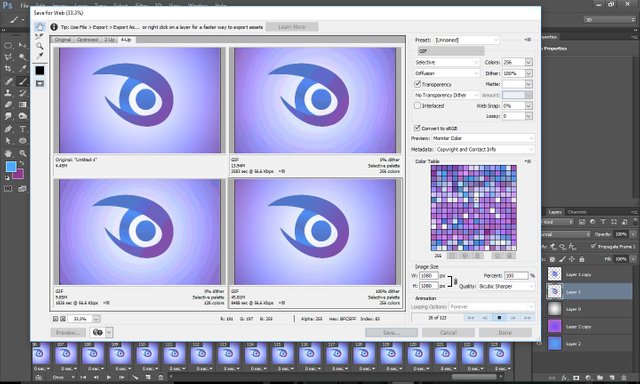Click the blue foreground color swatch
Screen dimensions: 640x384
tap(11, 166)
